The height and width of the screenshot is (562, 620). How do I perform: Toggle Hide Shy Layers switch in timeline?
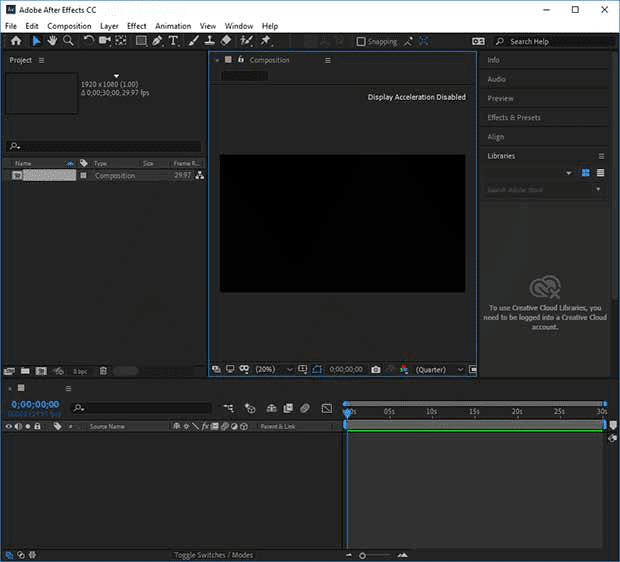[271, 408]
